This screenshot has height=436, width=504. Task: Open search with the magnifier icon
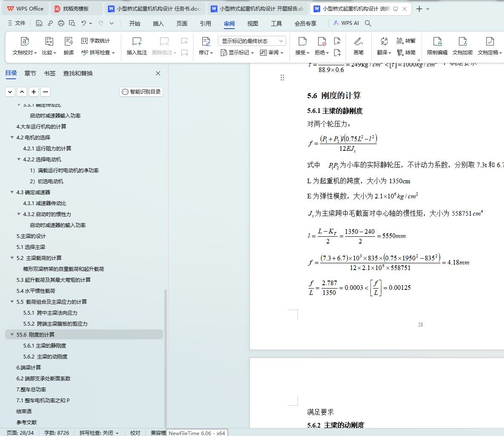pos(368,23)
